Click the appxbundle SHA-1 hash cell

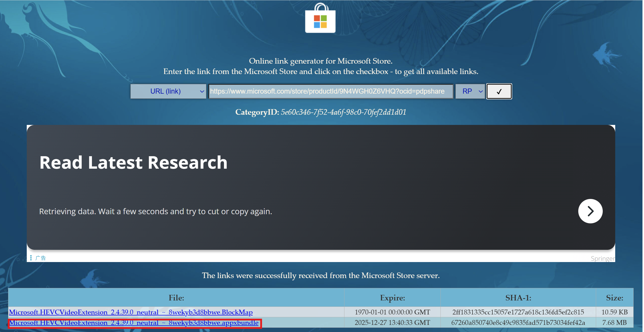tap(518, 323)
